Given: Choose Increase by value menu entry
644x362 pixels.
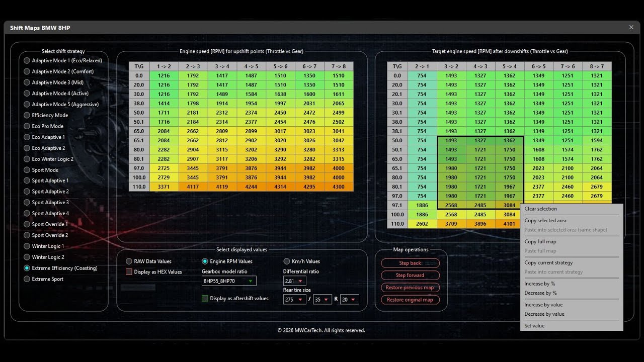Looking at the screenshot, I should (x=572, y=305).
